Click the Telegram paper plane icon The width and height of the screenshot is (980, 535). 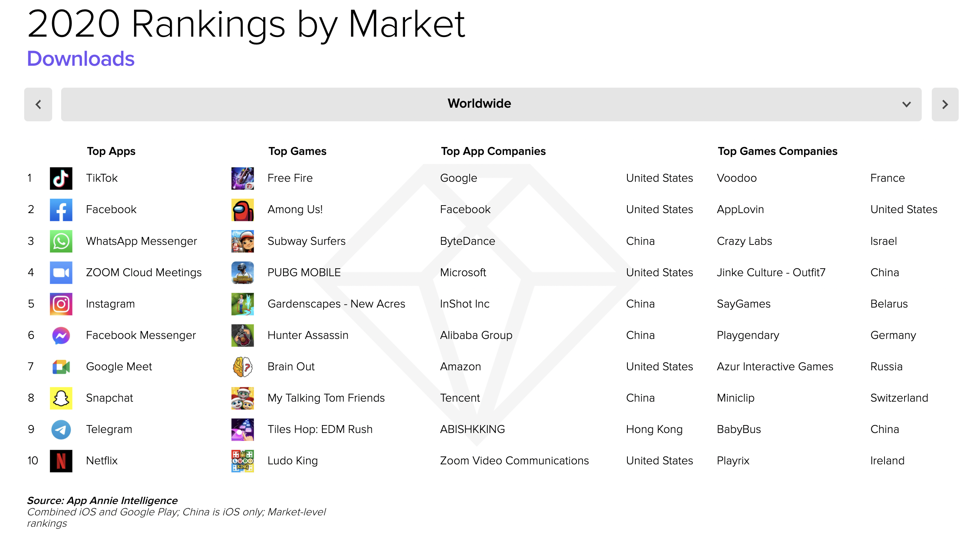click(x=61, y=430)
